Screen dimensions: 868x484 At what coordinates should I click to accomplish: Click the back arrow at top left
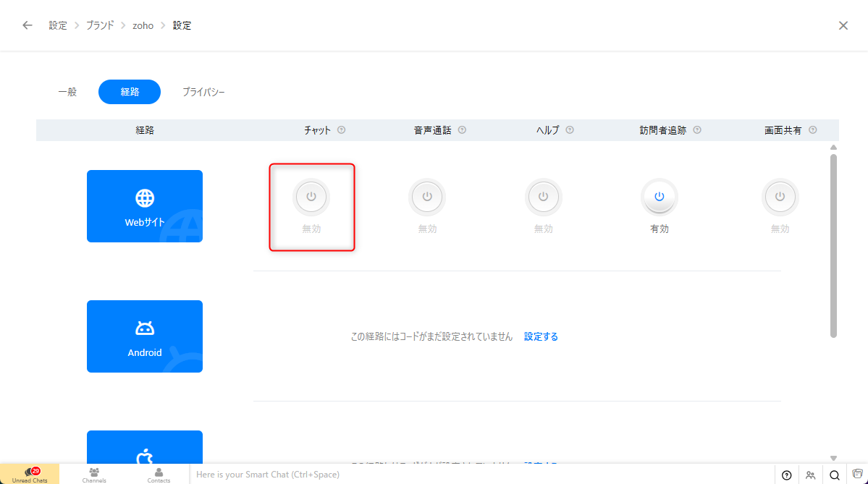click(28, 25)
